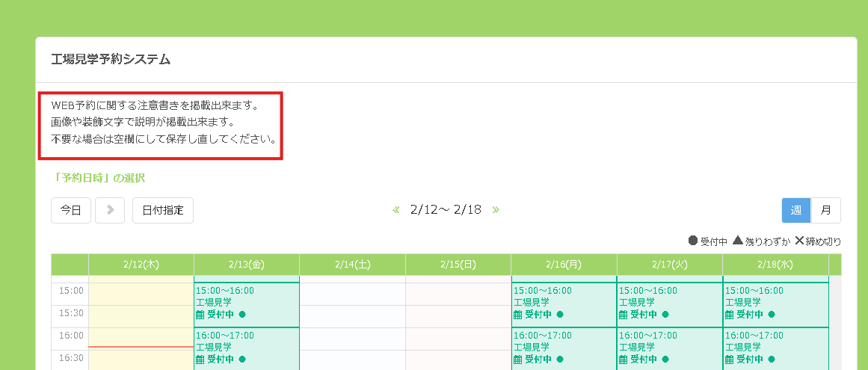Open the 日付指定 date picker
Screen dimensions: 868x370
click(163, 211)
